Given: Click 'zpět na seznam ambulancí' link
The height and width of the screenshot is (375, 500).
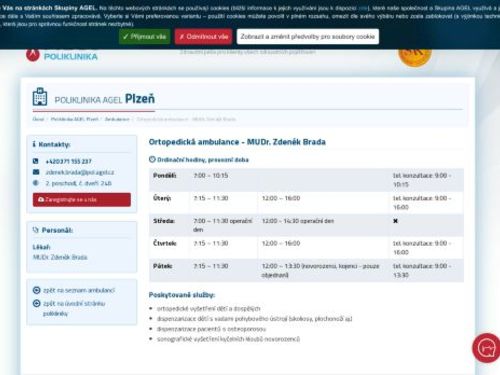Looking at the screenshot, I should (79, 290).
